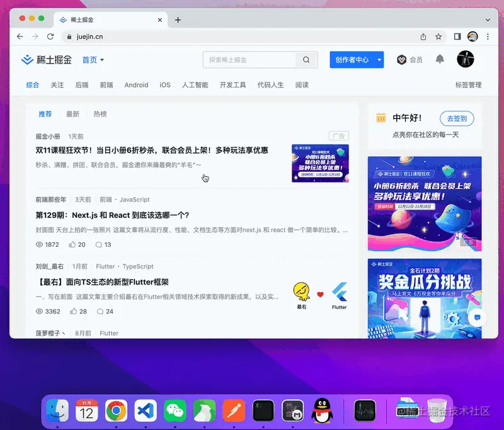Switch to the 前端 category
This screenshot has height=430, width=504.
coord(106,85)
